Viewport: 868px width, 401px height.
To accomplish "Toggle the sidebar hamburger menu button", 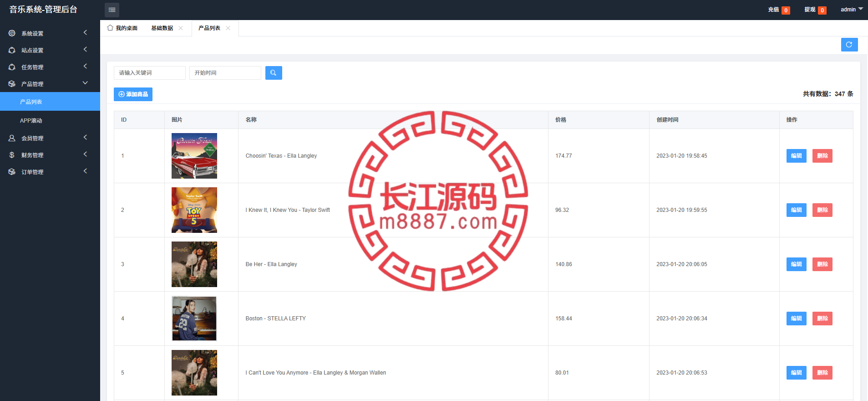I will point(112,10).
